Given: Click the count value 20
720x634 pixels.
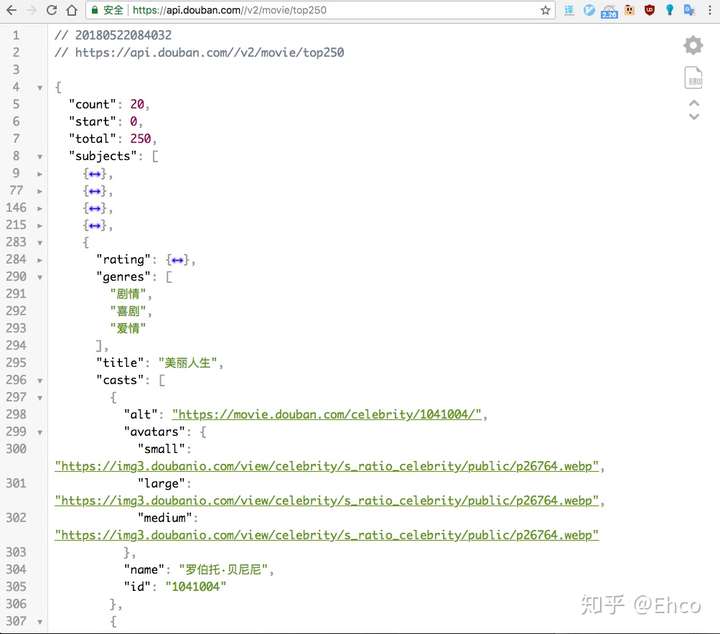Looking at the screenshot, I should tap(137, 104).
